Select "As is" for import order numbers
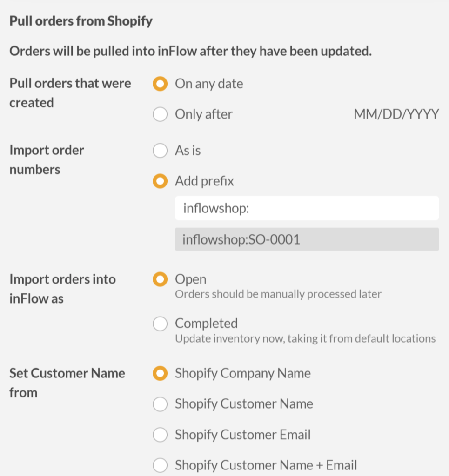Viewport: 449px width, 476px height. point(160,151)
